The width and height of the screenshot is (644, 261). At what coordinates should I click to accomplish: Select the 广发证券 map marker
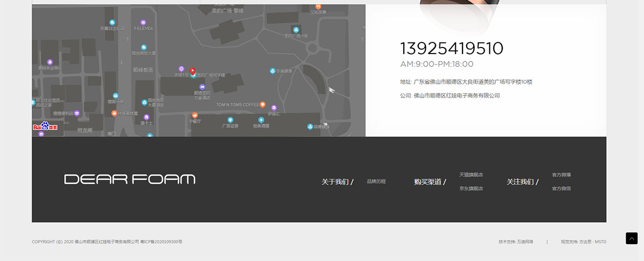pos(230,120)
